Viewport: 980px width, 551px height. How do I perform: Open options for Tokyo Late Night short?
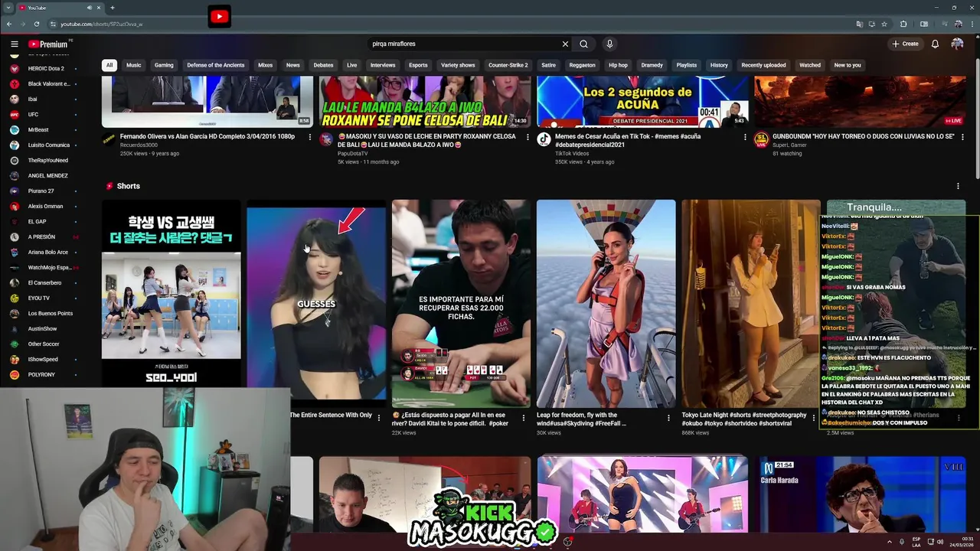coord(814,418)
